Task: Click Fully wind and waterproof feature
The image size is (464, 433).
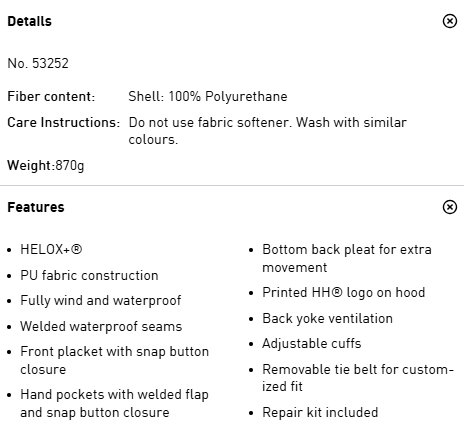Action: [x=101, y=300]
